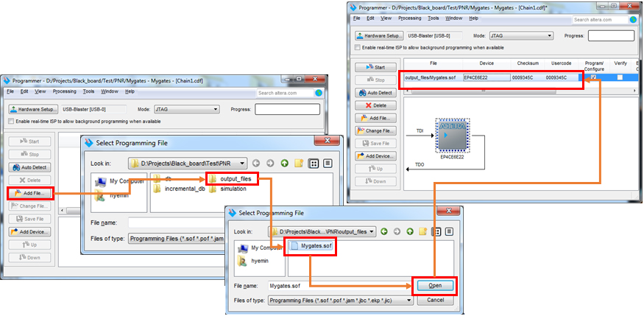644x319 pixels.
Task: Open the View menu in the right Programmer window
Action: (386, 18)
